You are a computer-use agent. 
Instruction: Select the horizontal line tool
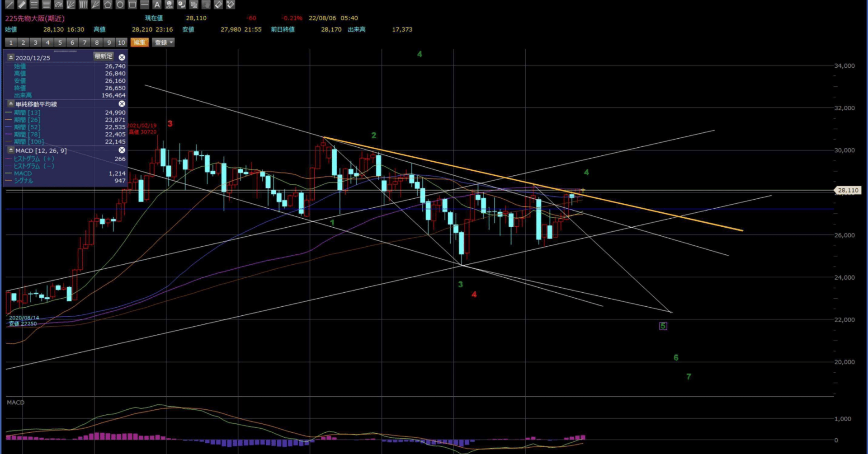pos(144,5)
